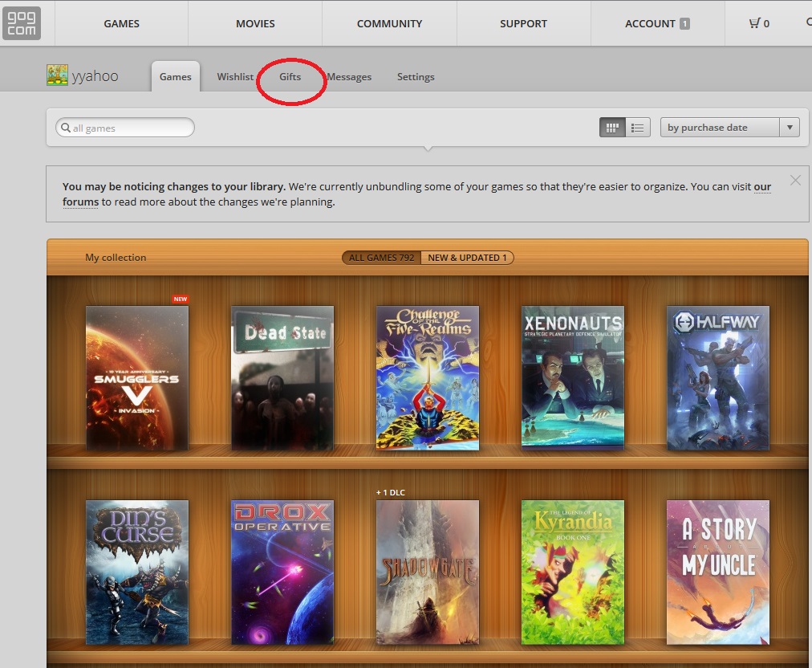Screen dimensions: 812x668
Task: Open the sort by purchase date dropdown
Action: (729, 128)
